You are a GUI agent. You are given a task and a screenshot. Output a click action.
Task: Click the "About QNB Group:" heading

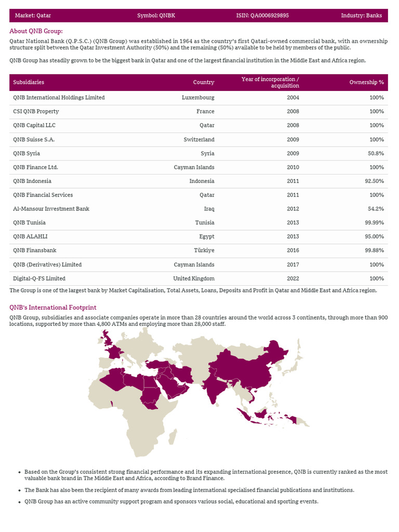click(x=36, y=31)
